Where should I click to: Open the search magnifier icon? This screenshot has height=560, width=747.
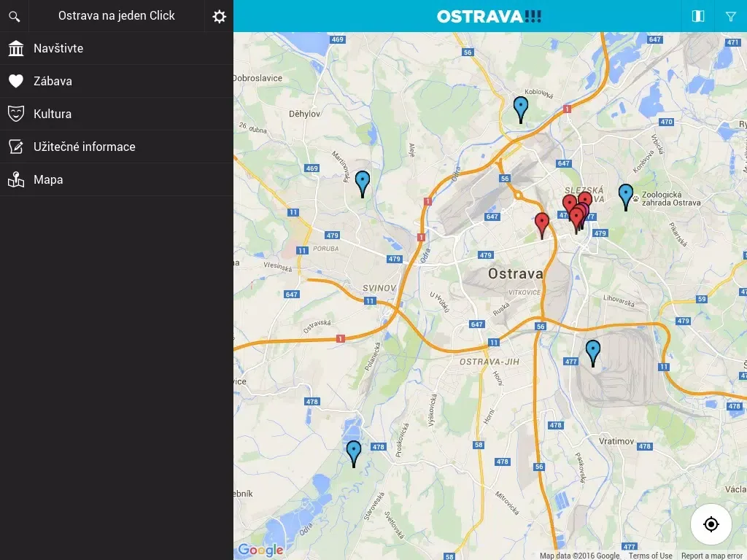pos(15,16)
